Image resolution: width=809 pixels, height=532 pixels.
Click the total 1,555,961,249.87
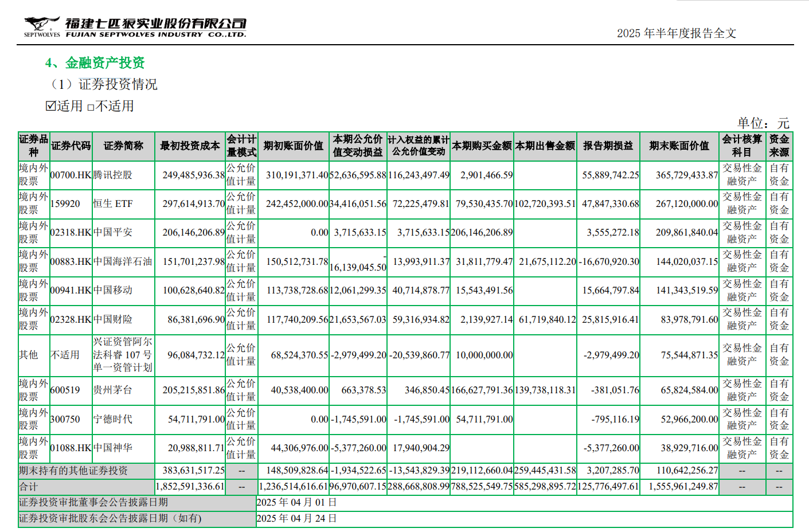[x=683, y=486]
